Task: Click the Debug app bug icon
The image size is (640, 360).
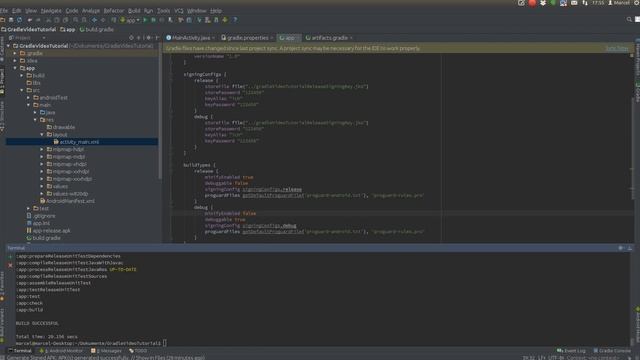Action: (153, 20)
